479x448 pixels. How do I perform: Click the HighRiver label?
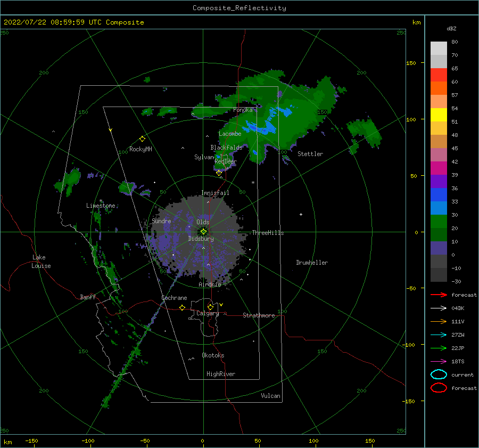220,374
